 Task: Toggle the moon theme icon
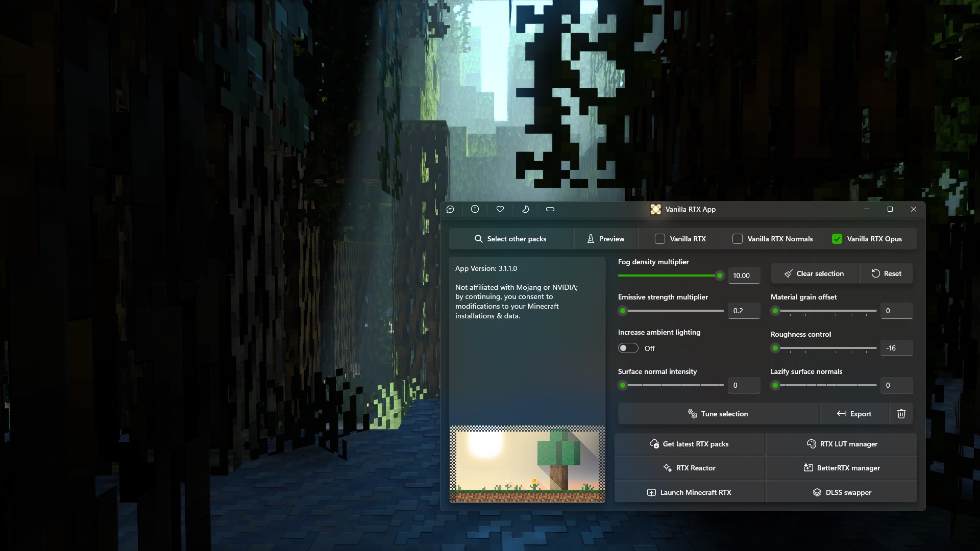[x=525, y=209]
